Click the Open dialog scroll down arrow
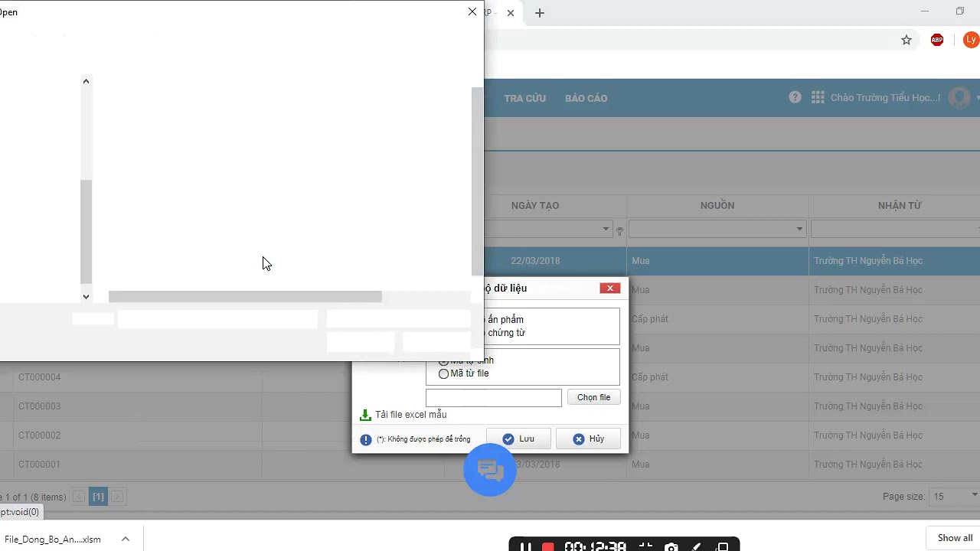 pyautogui.click(x=86, y=296)
